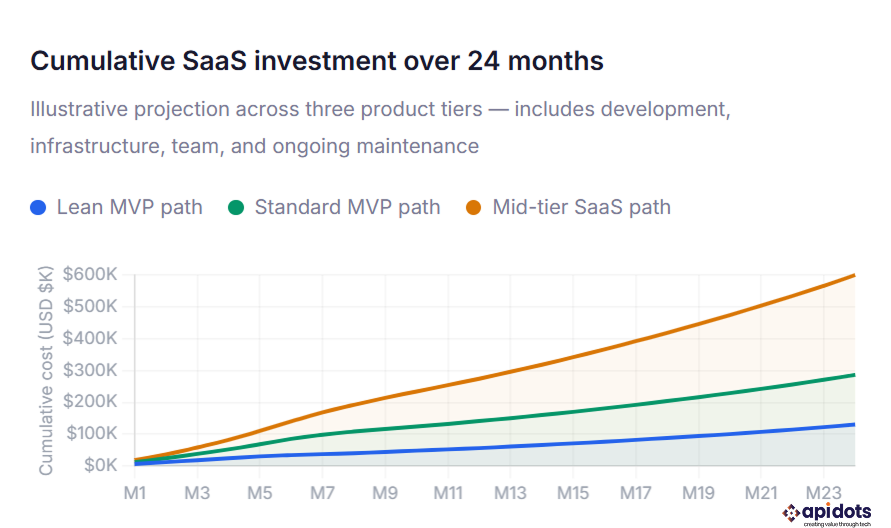
Task: Toggle the Lean MVP path legend label
Action: coord(129,208)
